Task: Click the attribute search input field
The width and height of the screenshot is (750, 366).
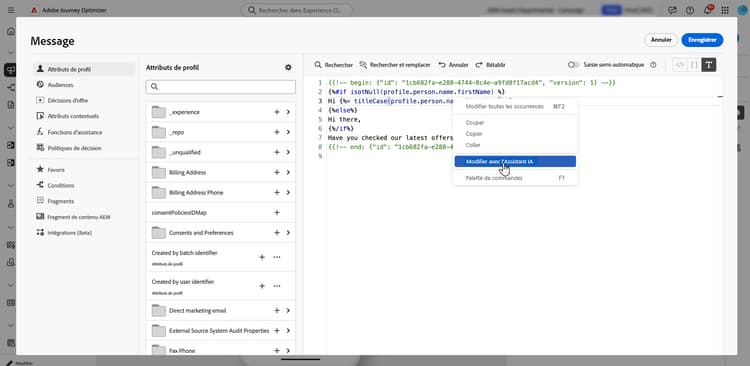Action: 221,87
